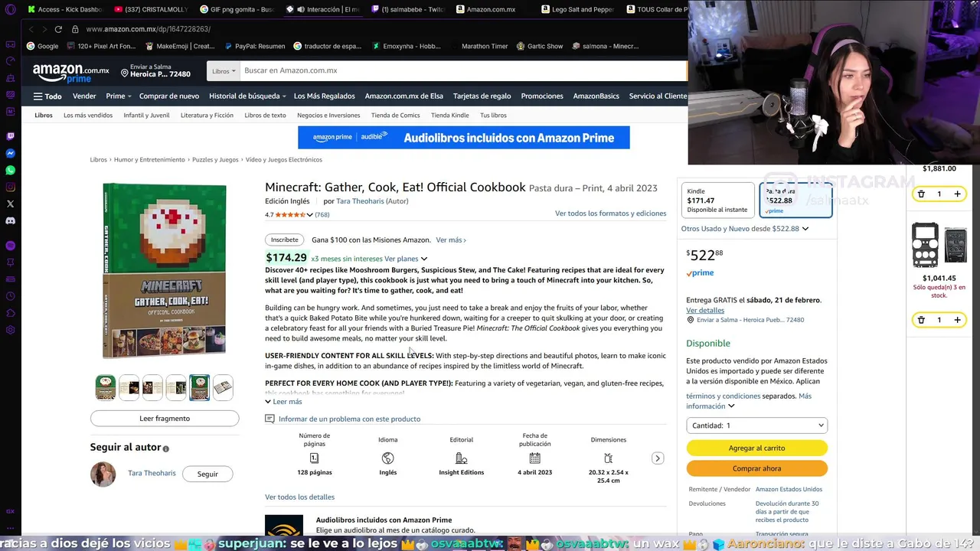The image size is (980, 551).
Task: Delete the $1,881.00 cart item with trash icon
Action: pyautogui.click(x=921, y=194)
